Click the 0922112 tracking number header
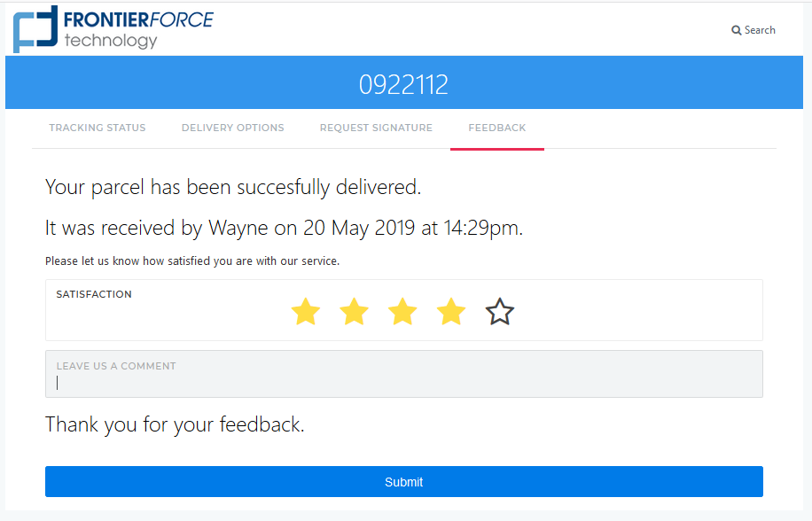The image size is (812, 521). [403, 84]
